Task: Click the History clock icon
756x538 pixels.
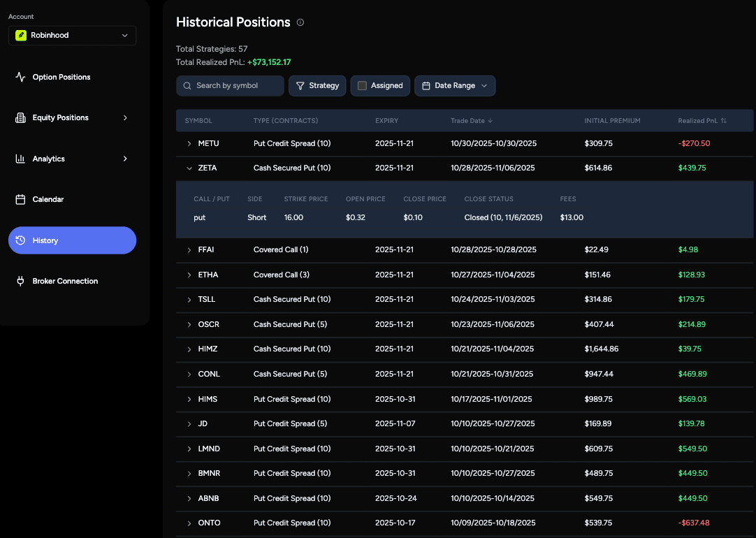Action: click(21, 240)
